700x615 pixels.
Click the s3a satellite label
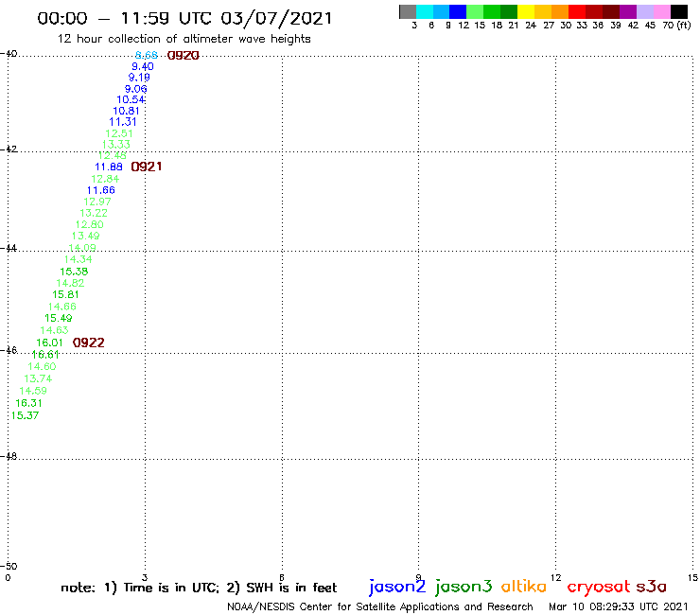click(x=651, y=587)
